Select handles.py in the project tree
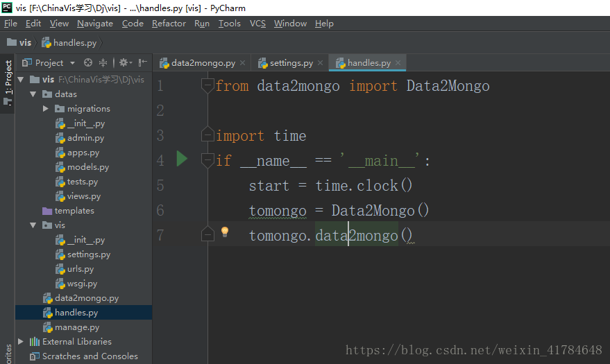Screen dimensions: 610x364 (83, 312)
